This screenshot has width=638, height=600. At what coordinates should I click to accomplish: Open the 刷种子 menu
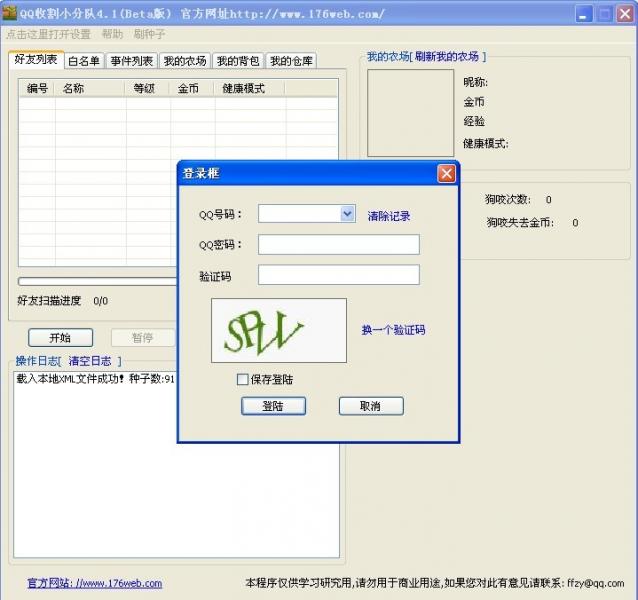149,34
